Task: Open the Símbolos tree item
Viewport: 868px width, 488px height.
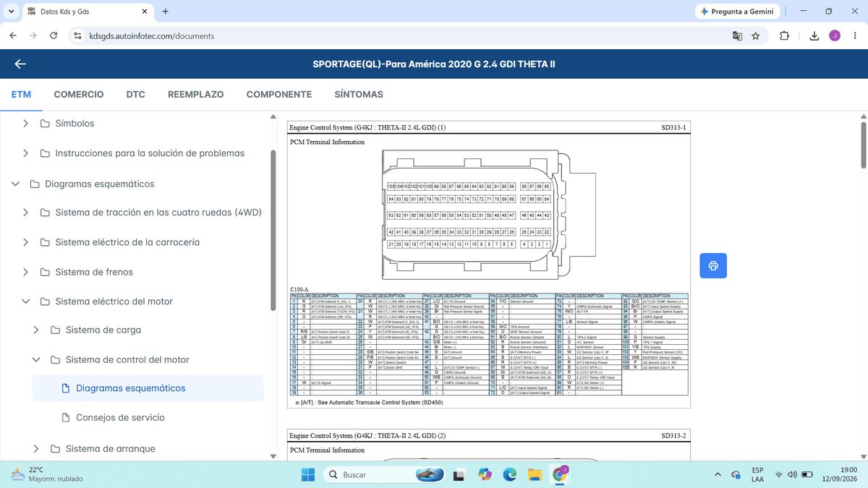Action: [x=75, y=124]
